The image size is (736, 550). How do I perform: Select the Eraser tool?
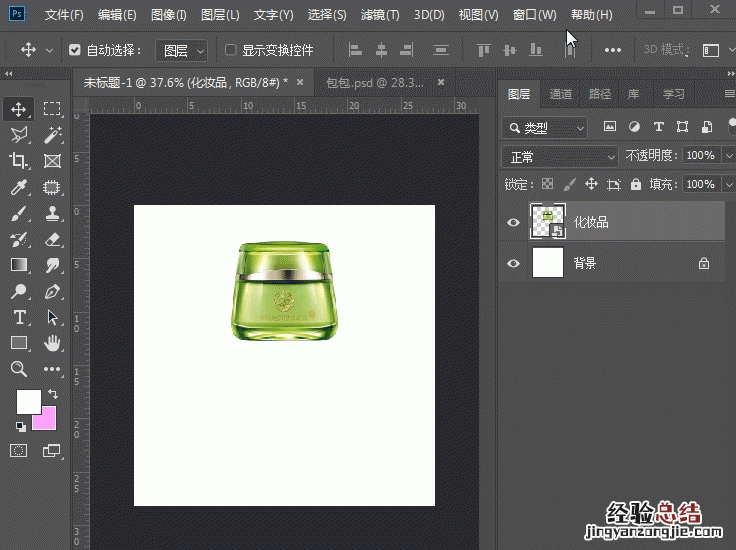[x=52, y=239]
